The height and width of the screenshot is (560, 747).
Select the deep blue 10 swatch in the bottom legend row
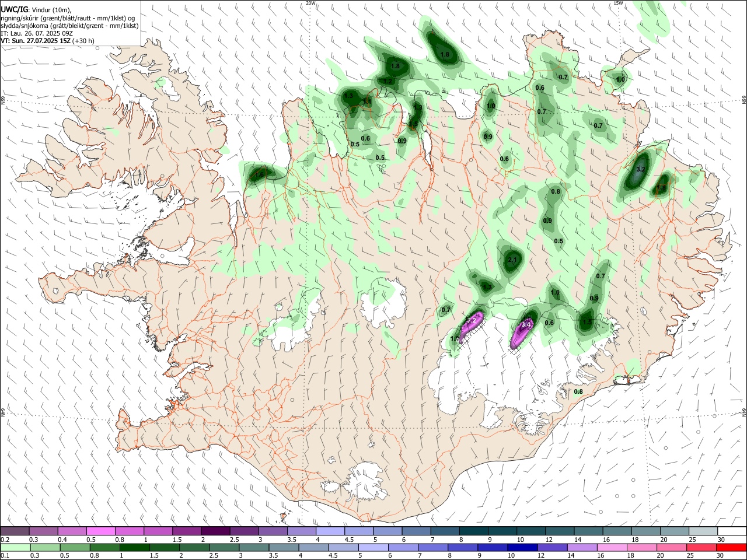522,548
